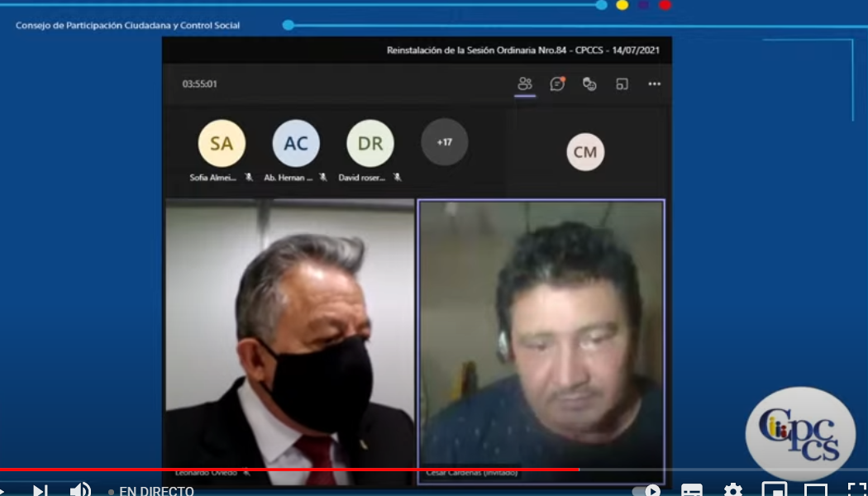Toggle the autoplay switch
This screenshot has width=868, height=496.
coord(646,490)
